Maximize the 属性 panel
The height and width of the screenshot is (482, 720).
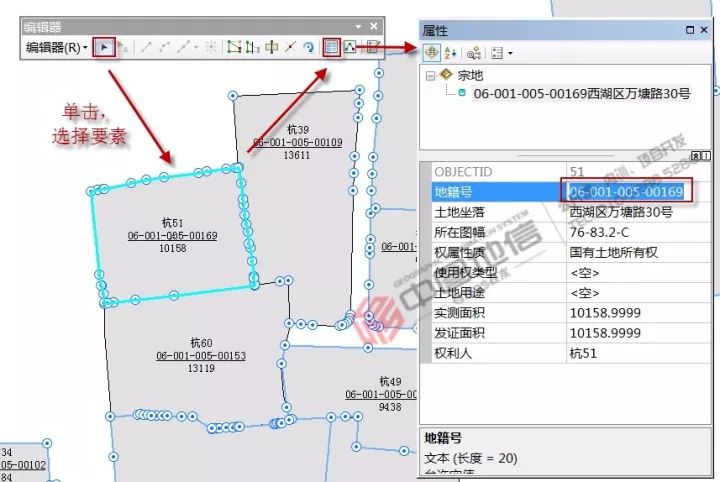(690, 30)
